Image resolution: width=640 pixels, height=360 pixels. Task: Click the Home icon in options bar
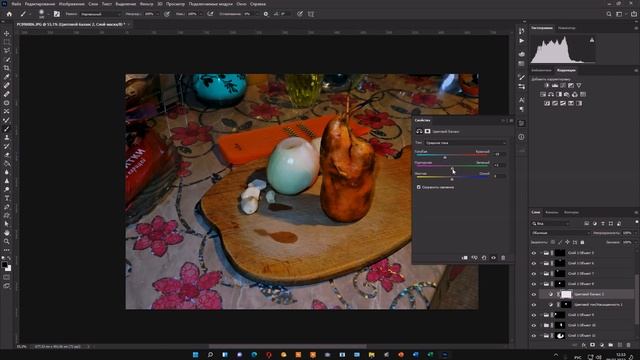tap(9, 14)
